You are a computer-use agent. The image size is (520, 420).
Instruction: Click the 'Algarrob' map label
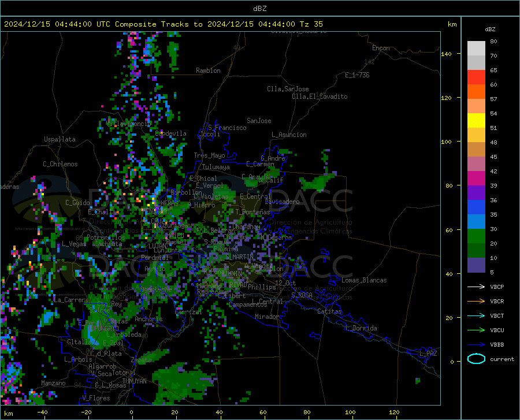pyautogui.click(x=102, y=366)
